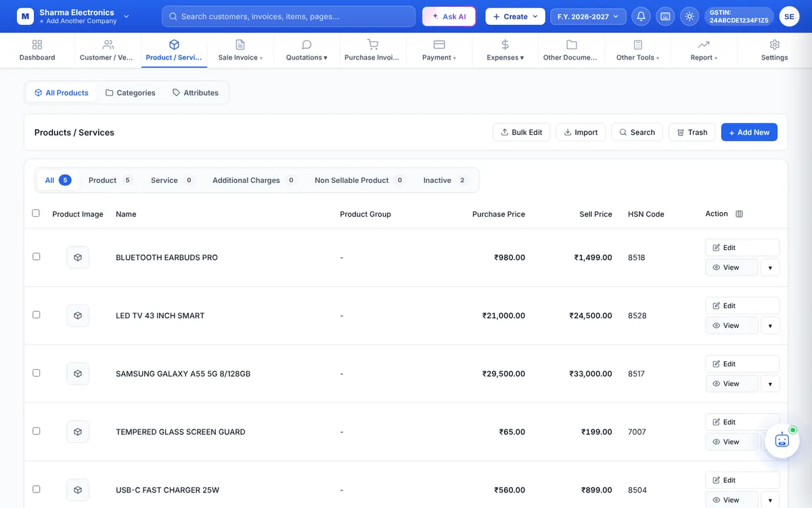Select the All Products tab
This screenshot has height=508, width=812.
pos(62,93)
